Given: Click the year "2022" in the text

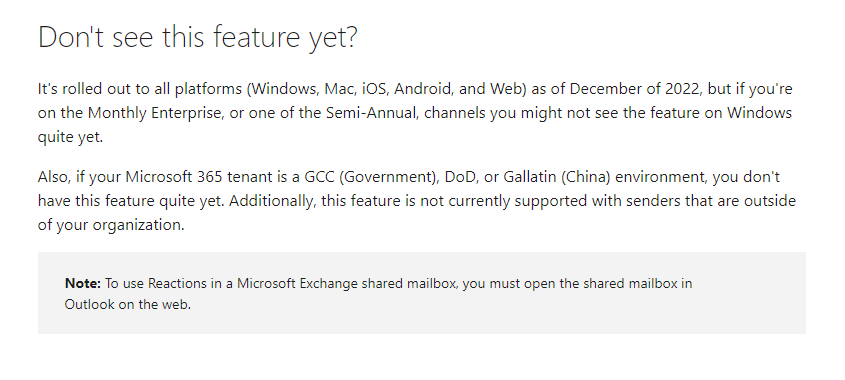Looking at the screenshot, I should (x=683, y=89).
